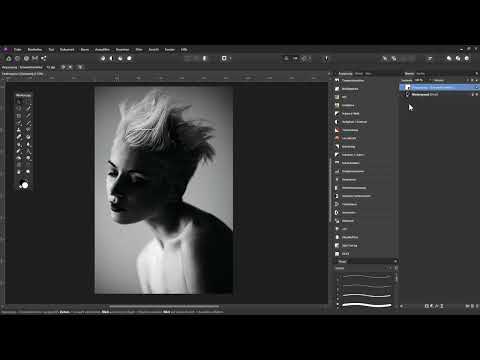Click the lock icon on Hintergrund layer
480x360 pixels.
coord(472,95)
